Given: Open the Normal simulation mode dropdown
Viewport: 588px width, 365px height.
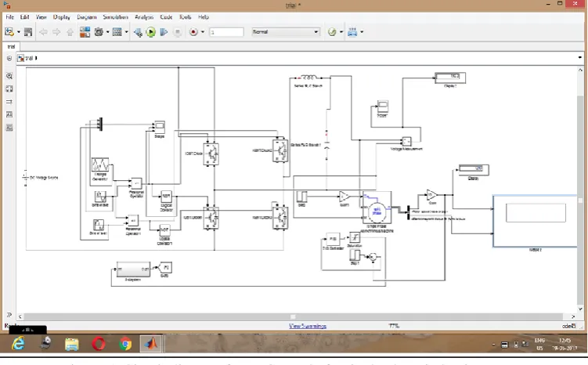Looking at the screenshot, I should click(x=285, y=32).
